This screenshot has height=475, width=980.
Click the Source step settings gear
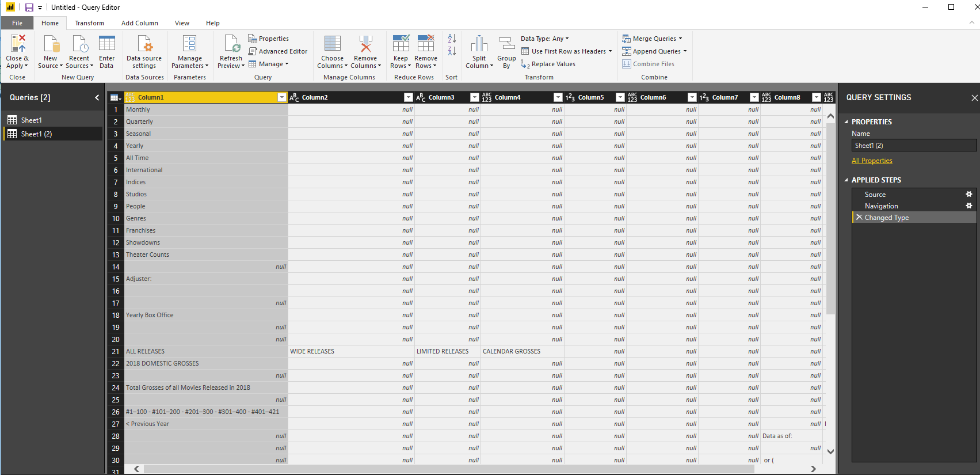point(969,194)
